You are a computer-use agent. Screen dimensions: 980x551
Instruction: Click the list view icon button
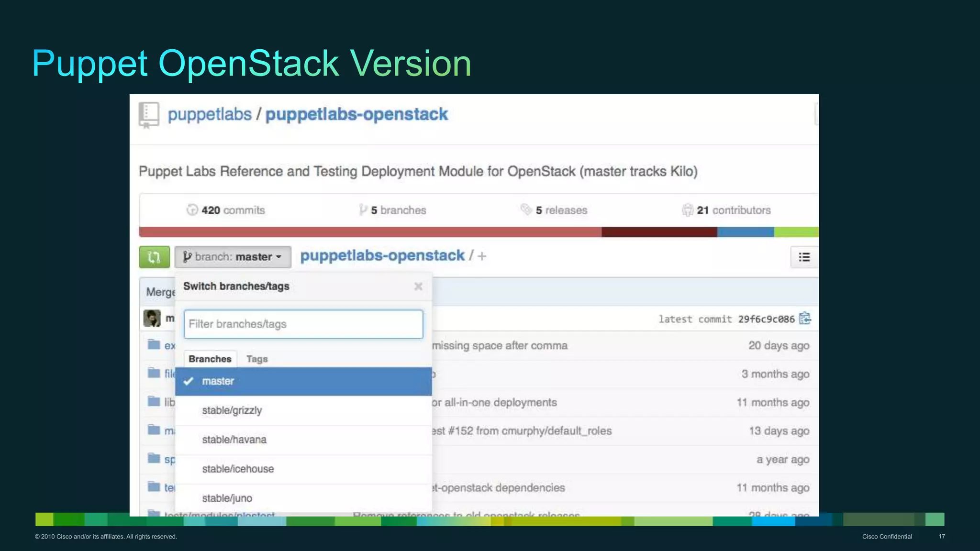click(x=804, y=257)
